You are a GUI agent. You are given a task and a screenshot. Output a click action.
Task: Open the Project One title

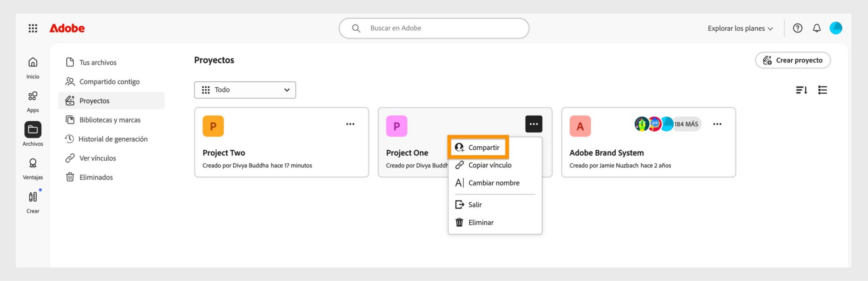click(407, 153)
